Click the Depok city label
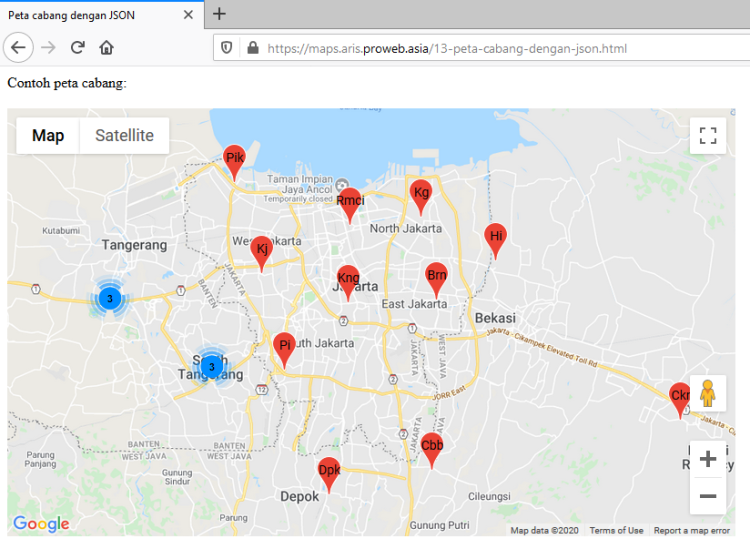750x549 pixels. click(299, 497)
